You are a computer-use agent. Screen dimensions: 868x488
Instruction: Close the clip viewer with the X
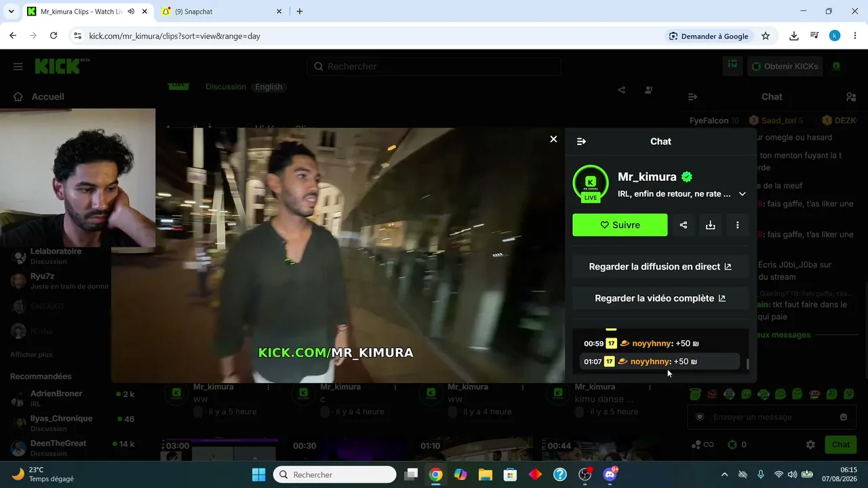[553, 139]
